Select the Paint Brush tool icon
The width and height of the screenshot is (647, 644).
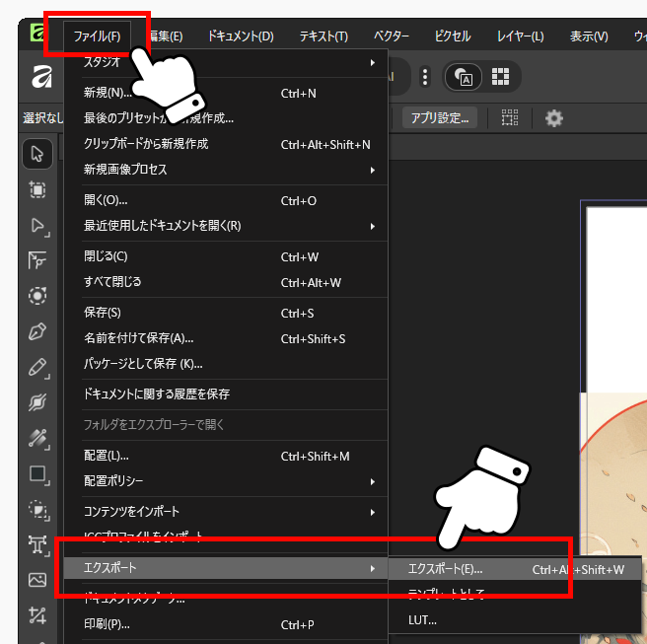click(38, 439)
